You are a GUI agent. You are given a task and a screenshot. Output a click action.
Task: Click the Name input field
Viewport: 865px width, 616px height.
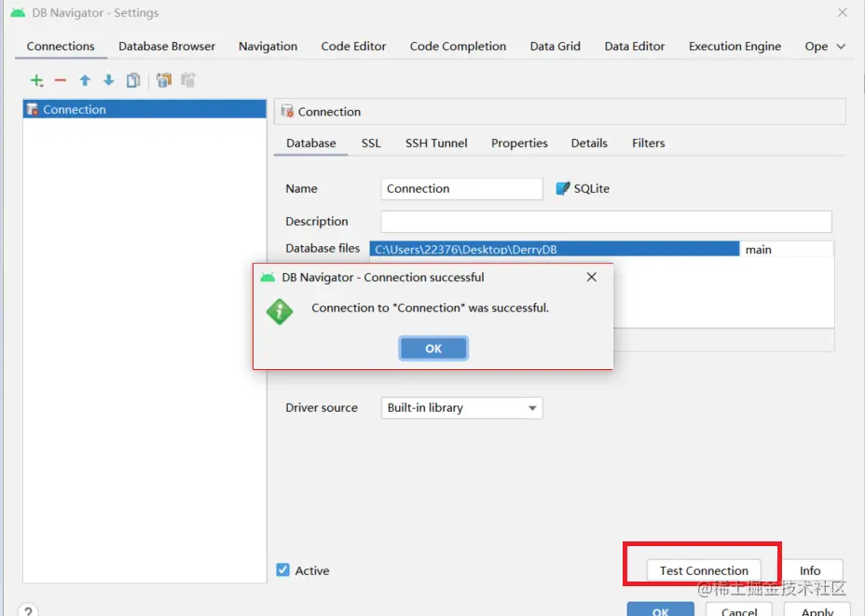(x=461, y=188)
